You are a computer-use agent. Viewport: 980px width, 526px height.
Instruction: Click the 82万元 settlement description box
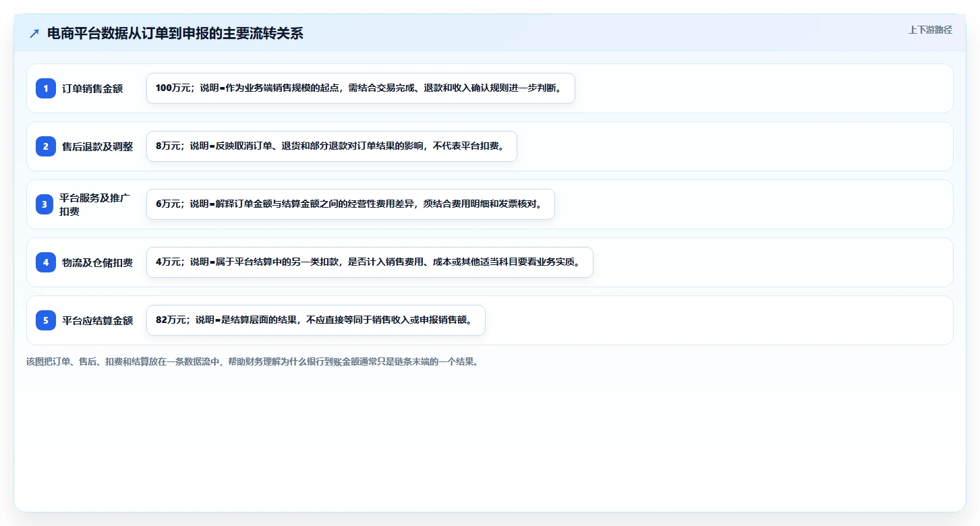pyautogui.click(x=316, y=320)
